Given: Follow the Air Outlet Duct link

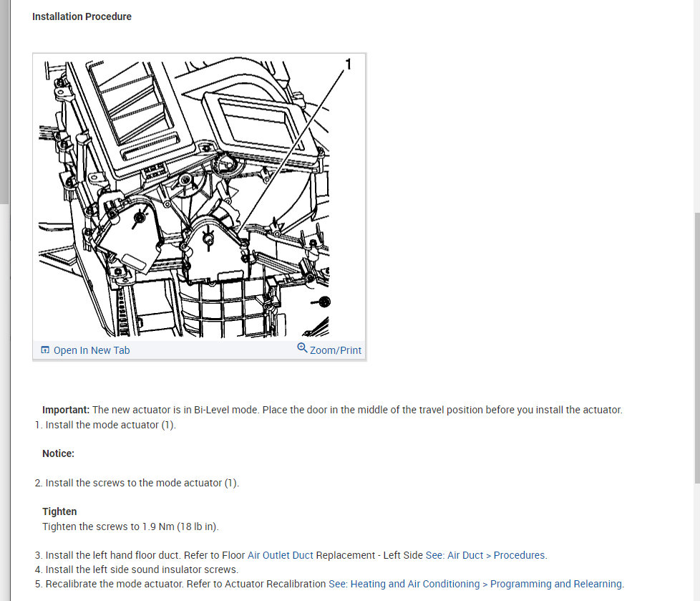Looking at the screenshot, I should click(x=281, y=555).
